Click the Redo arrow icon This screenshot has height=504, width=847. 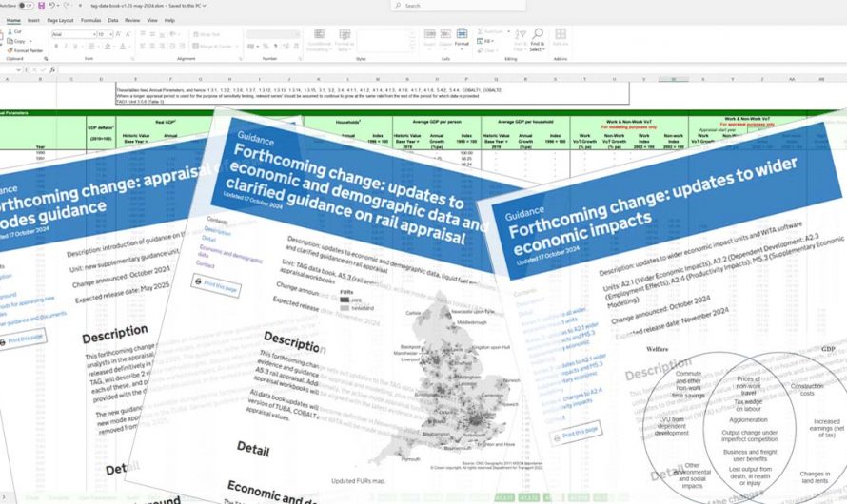coord(66,6)
